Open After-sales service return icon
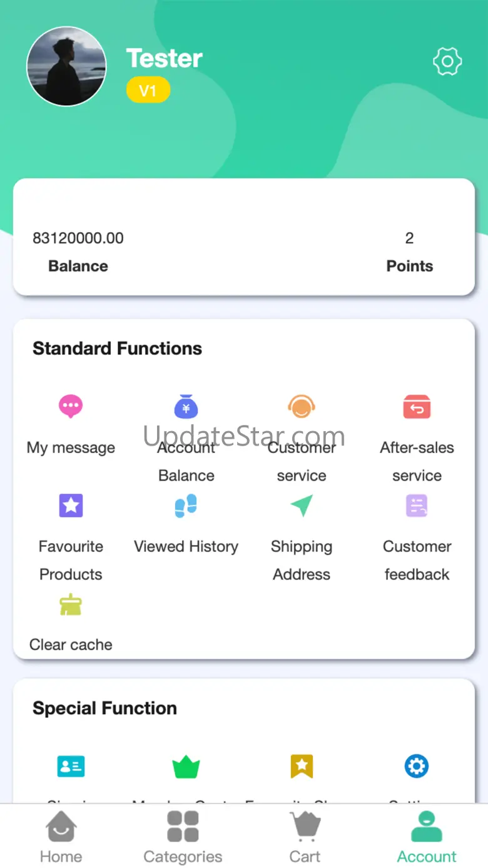488x868 pixels. pos(417,406)
